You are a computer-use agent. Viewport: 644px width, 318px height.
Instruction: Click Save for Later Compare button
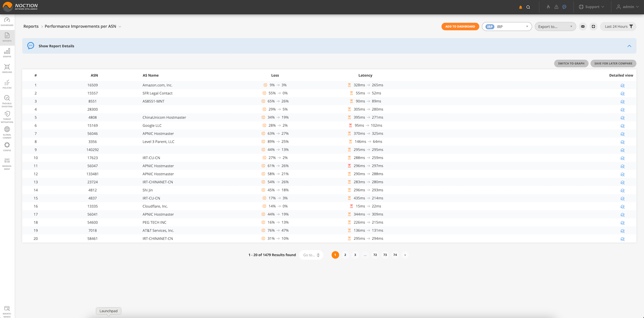coord(613,63)
